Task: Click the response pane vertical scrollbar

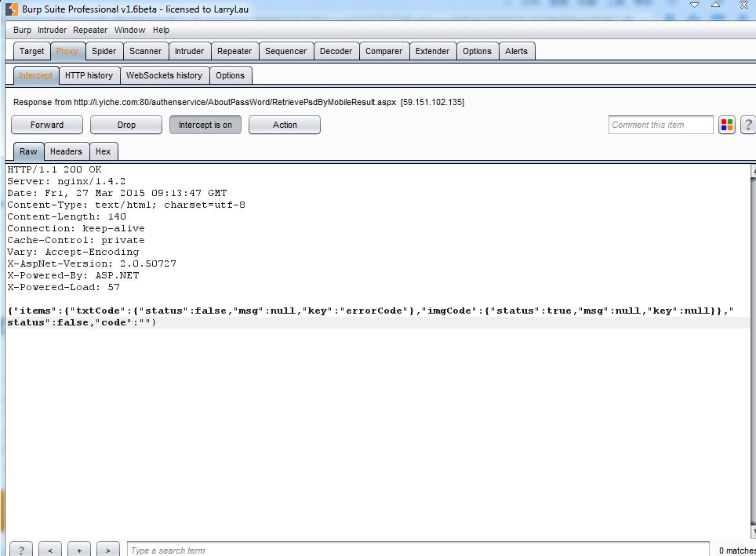Action: [x=753, y=351]
